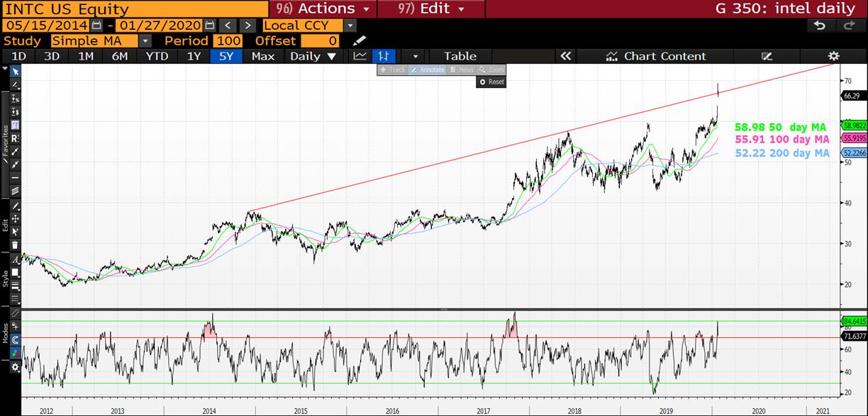The height and width of the screenshot is (416, 868).
Task: Click the Reset button
Action: [491, 82]
